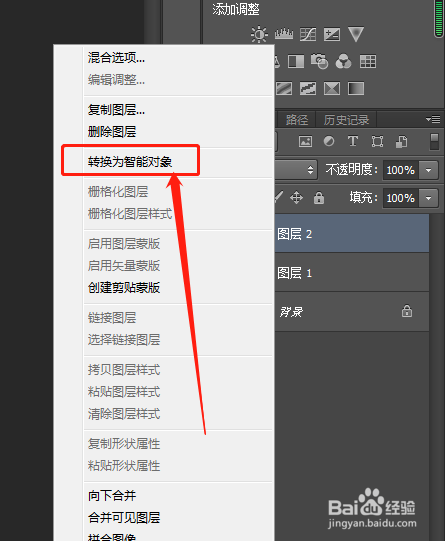Add a Curves adjustment
The image size is (445, 541).
308,34
